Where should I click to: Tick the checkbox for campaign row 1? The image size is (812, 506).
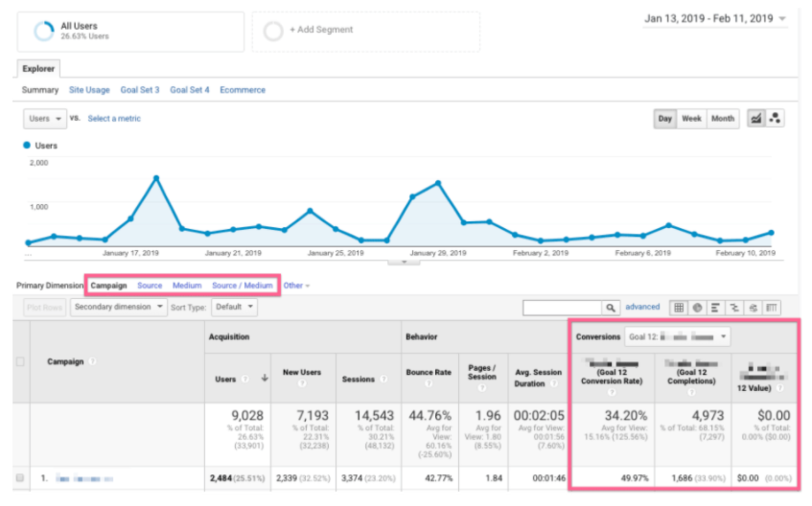[x=21, y=476]
